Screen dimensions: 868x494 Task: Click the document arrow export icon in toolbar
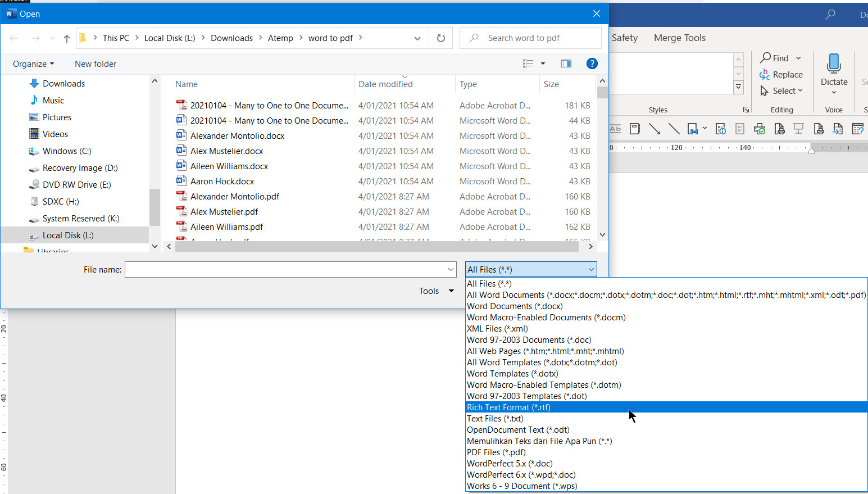click(x=838, y=129)
